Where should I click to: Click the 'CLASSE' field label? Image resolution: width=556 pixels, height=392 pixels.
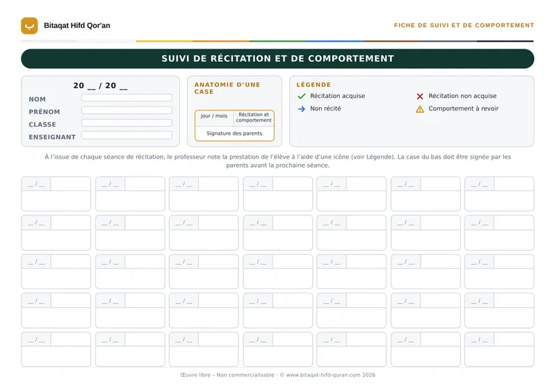pyautogui.click(x=42, y=124)
